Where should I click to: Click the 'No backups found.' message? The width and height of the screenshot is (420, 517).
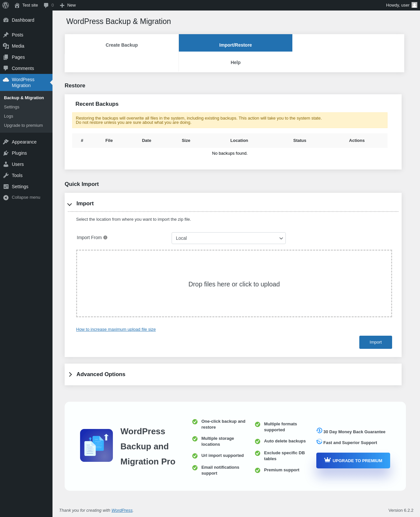[x=230, y=153]
